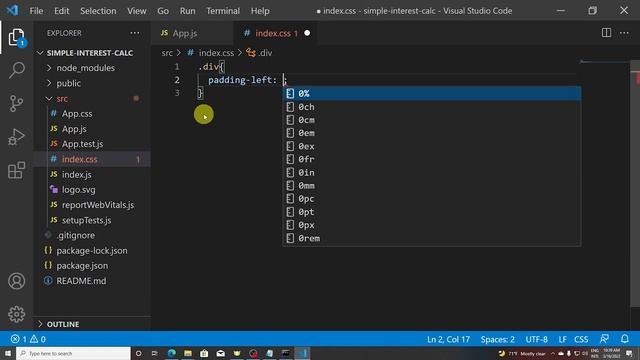Click the split editor right icon
The image size is (640, 360).
tap(606, 33)
